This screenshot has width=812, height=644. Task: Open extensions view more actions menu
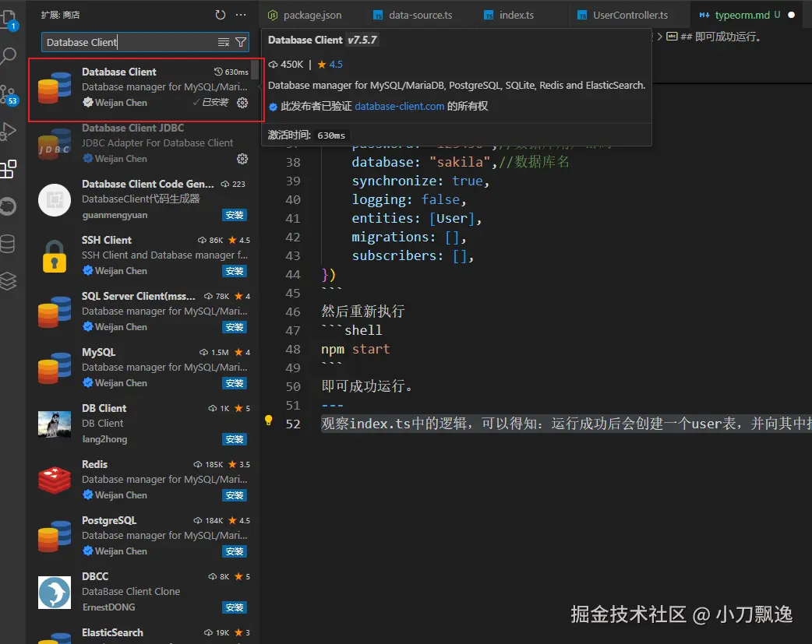click(x=241, y=15)
